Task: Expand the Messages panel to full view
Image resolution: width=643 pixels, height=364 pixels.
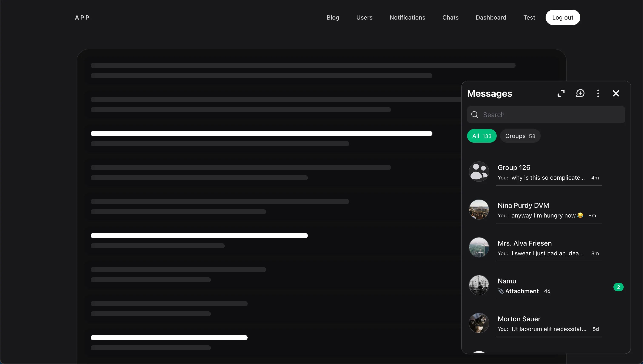Action: click(x=561, y=94)
